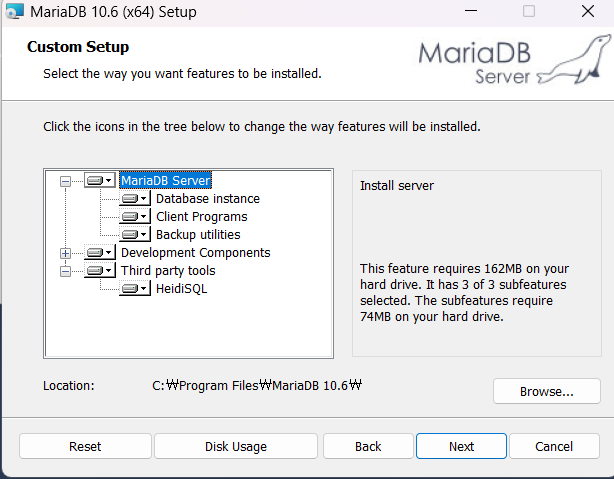The height and width of the screenshot is (479, 614).
Task: Open install-mode dropdown for Development Components
Action: tap(99, 253)
